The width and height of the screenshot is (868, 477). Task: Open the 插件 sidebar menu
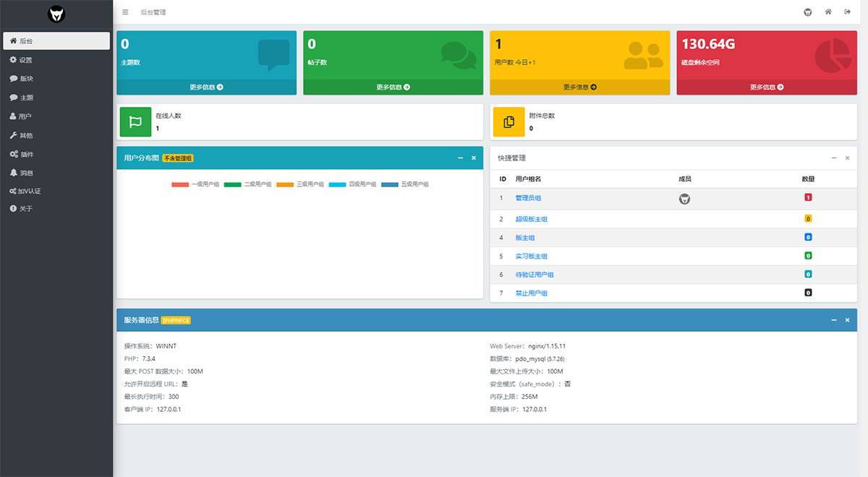[x=26, y=154]
